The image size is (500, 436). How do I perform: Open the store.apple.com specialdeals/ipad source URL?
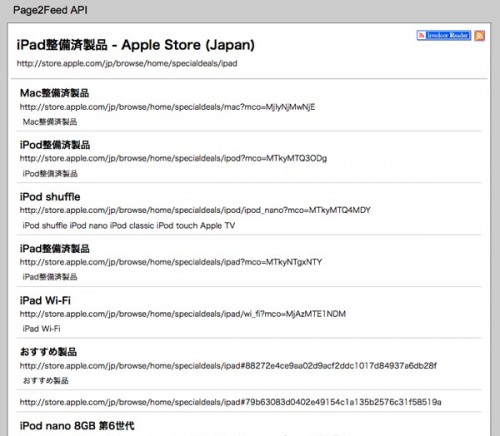pos(127,63)
